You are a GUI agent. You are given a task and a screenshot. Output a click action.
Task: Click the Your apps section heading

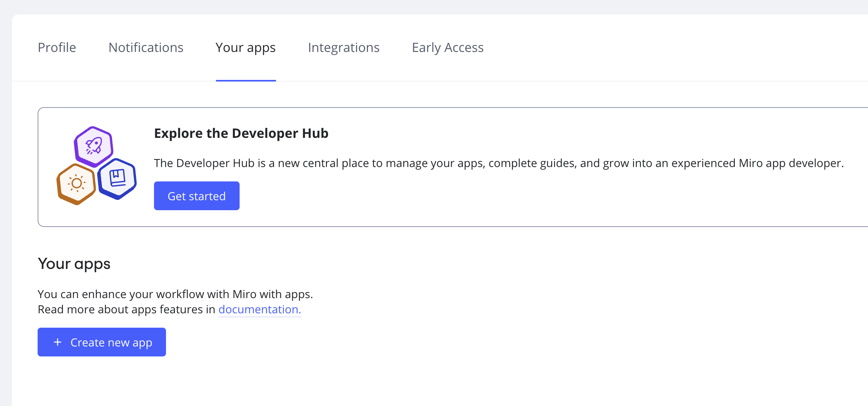pos(74,264)
